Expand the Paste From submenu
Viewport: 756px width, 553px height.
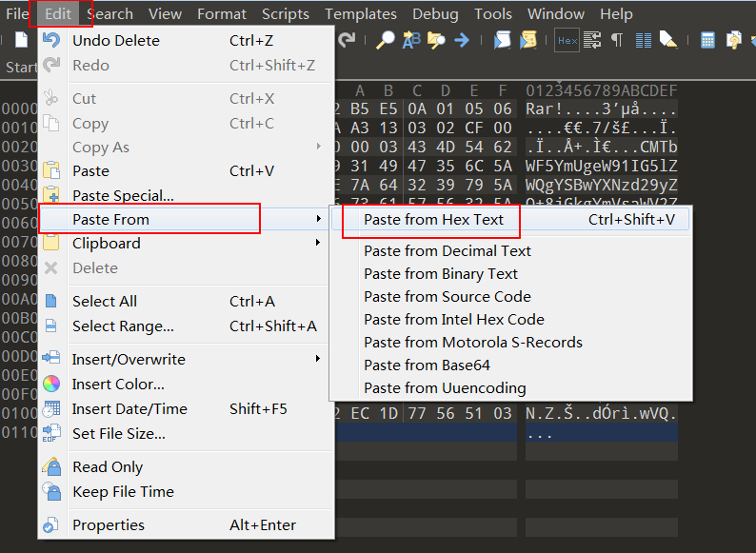click(186, 219)
